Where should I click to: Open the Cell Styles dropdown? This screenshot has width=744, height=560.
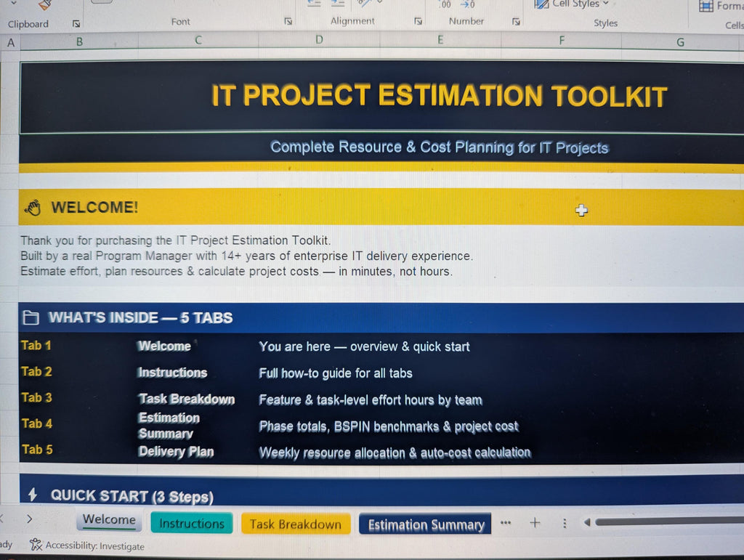pos(572,4)
